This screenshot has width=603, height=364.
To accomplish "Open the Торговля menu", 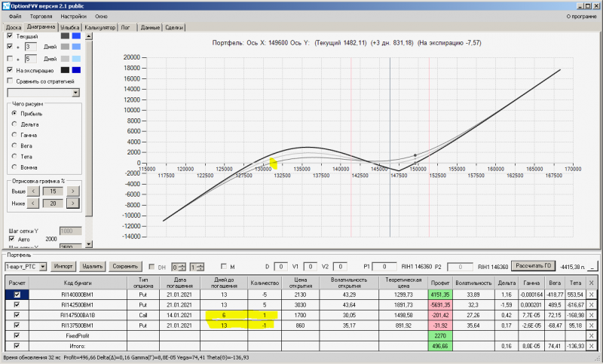I will (41, 17).
